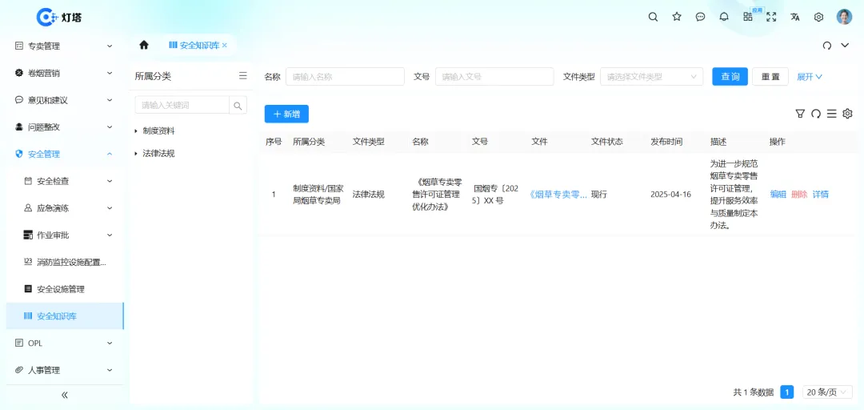Click the 文件状态 column header
Viewport: 864px width, 410px height.
point(607,142)
